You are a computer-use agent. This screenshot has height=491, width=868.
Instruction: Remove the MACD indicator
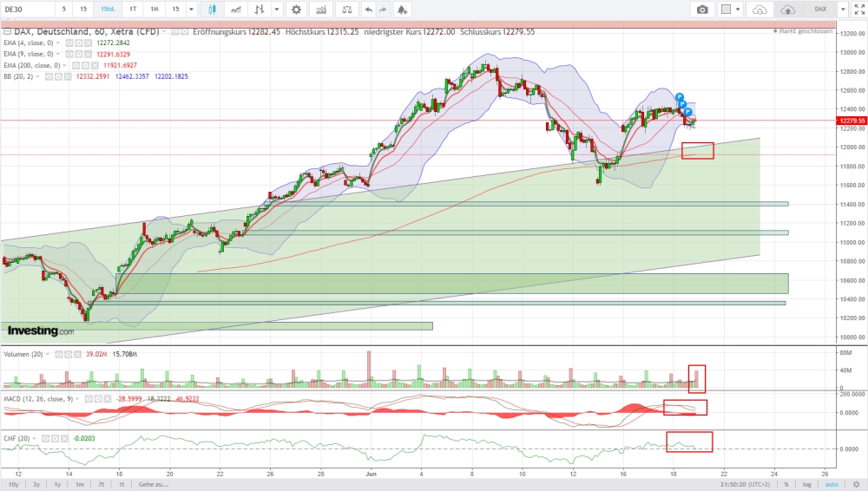tap(107, 398)
